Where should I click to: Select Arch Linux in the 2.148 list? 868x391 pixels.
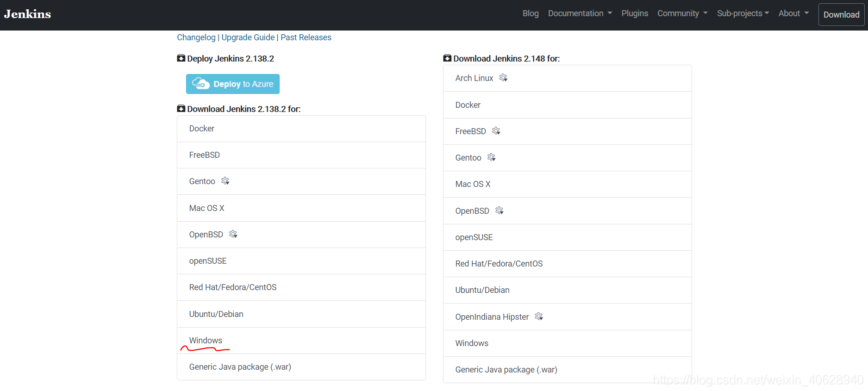pos(568,78)
